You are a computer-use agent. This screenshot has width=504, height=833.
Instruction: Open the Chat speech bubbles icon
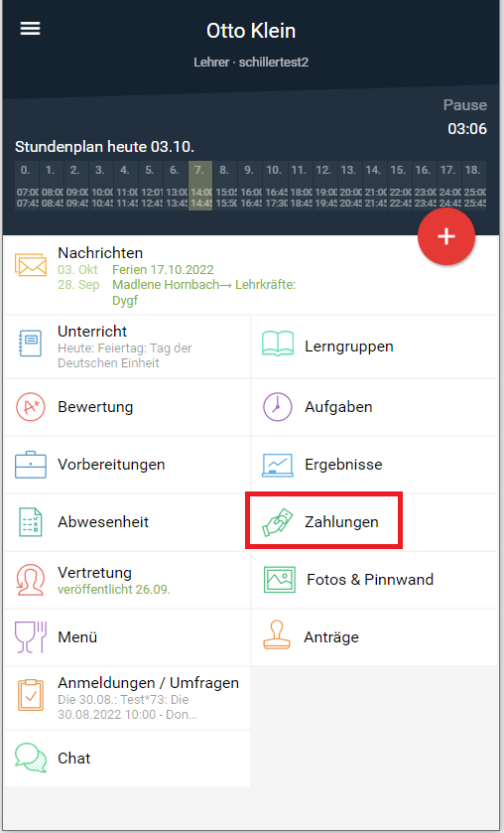click(x=31, y=759)
